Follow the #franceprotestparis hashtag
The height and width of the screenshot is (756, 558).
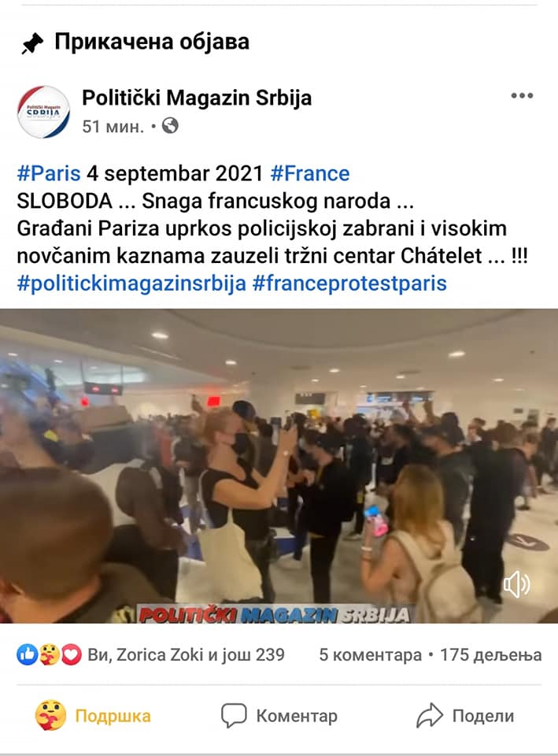[349, 283]
